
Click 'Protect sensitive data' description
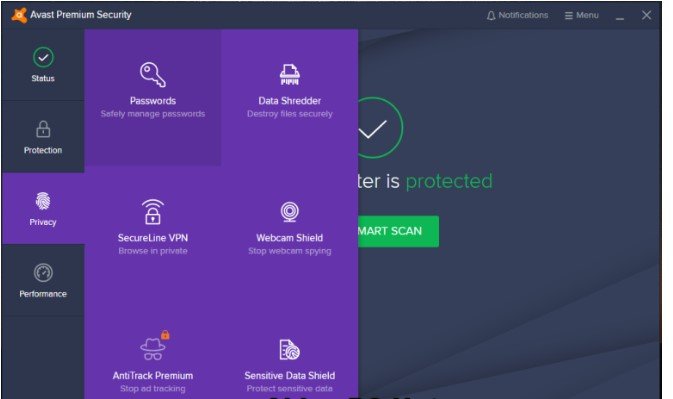[x=290, y=388]
